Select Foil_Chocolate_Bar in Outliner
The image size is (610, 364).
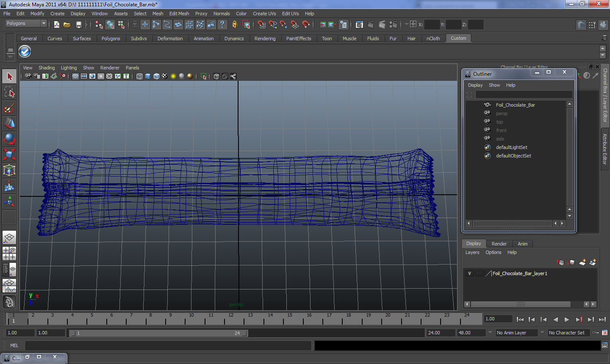click(515, 105)
